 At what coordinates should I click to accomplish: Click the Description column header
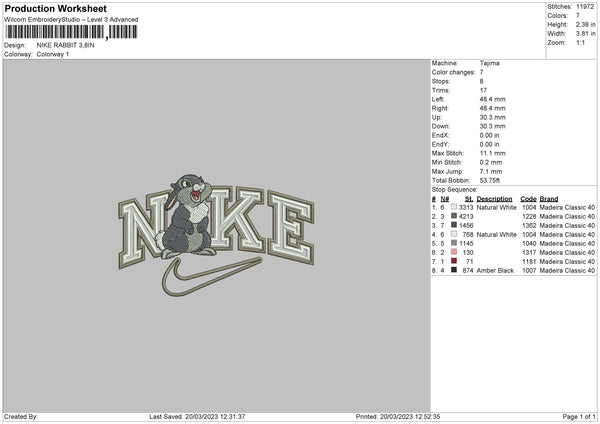pos(494,199)
